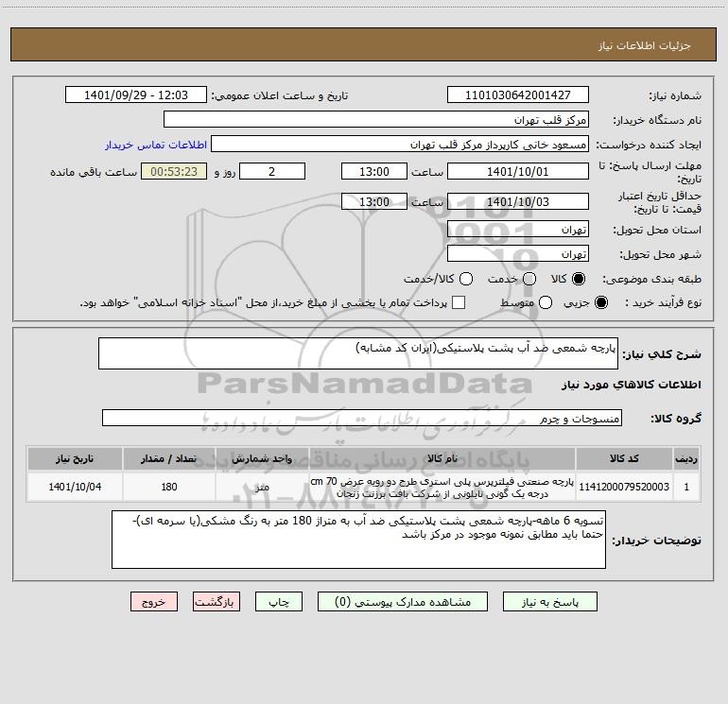728x704 pixels.
Task: Click the response deadline time field 13:00
Action: click(x=374, y=171)
